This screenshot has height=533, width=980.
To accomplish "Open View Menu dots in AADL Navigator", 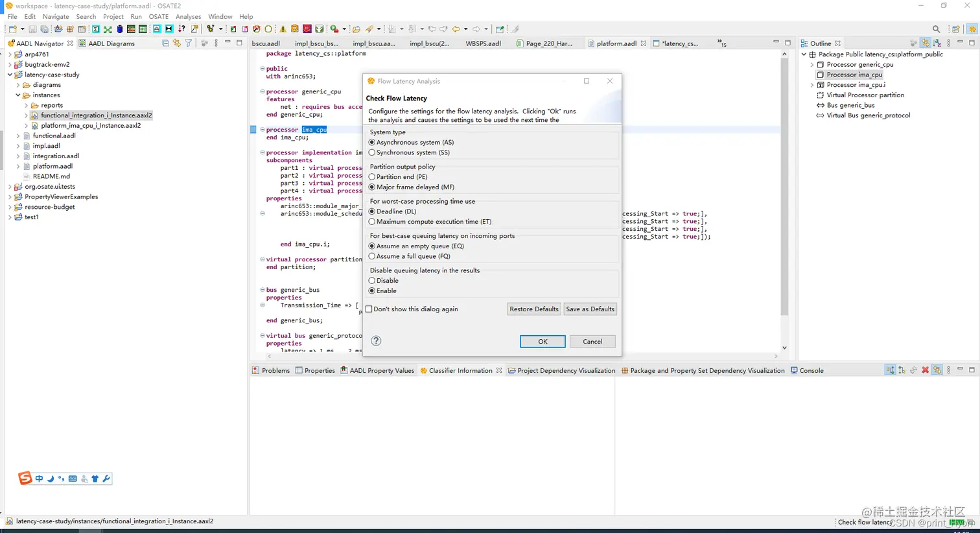I will pyautogui.click(x=216, y=43).
